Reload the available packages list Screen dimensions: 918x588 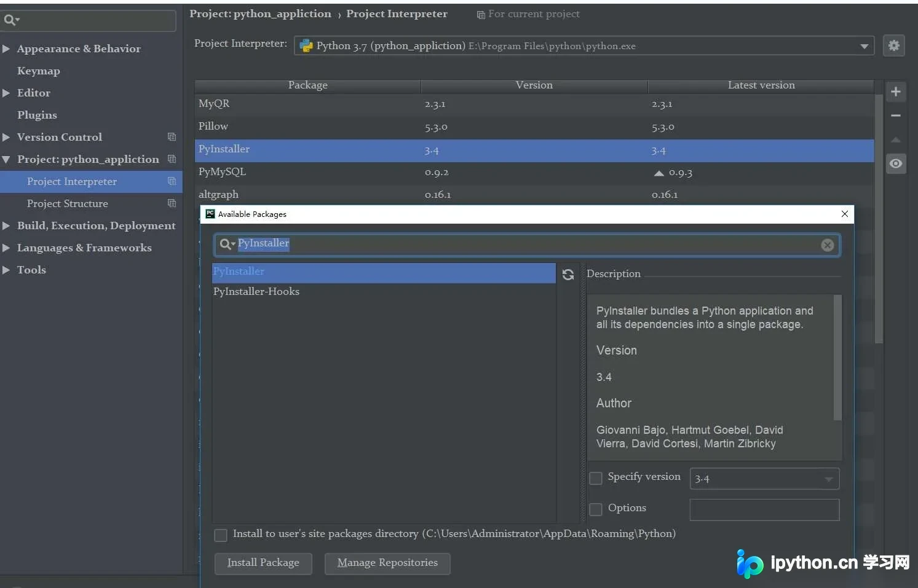[568, 275]
